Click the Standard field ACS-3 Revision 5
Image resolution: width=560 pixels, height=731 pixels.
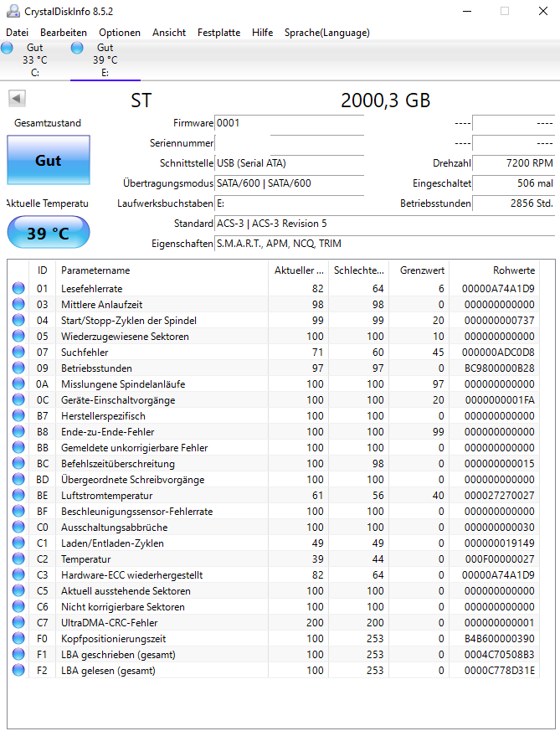(384, 224)
